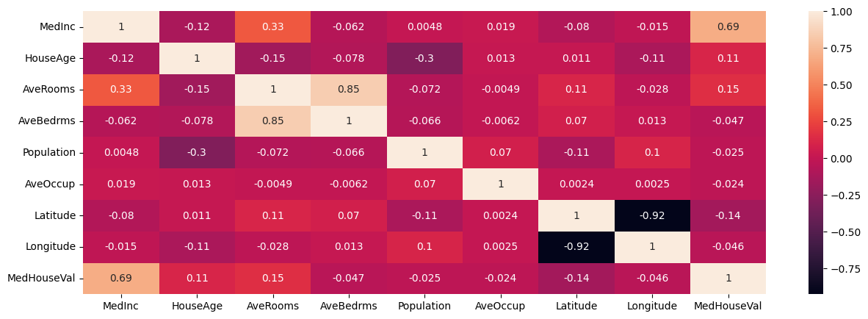The width and height of the screenshot is (868, 319).
Task: Click the 0.0048 cell in the Population row
Action: pyautogui.click(x=121, y=153)
